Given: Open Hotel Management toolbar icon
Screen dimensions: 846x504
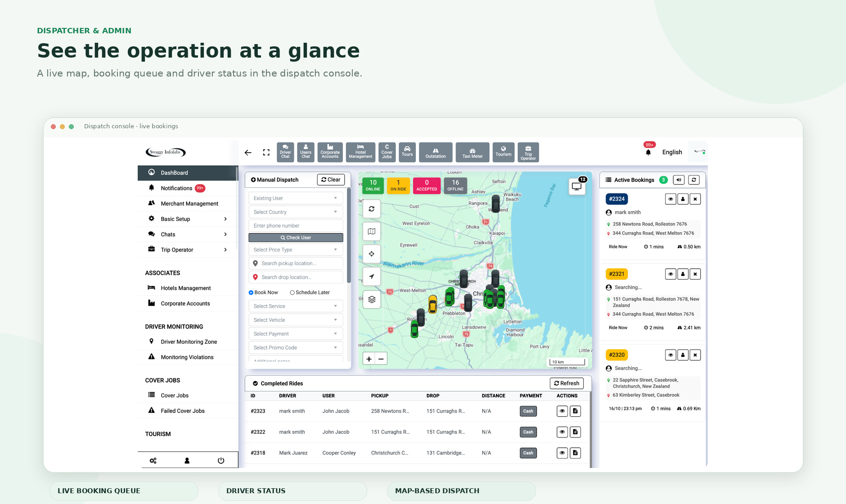Looking at the screenshot, I should coord(360,152).
